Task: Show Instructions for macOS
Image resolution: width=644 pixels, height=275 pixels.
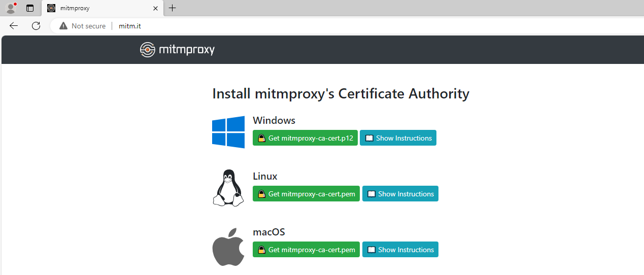Action: point(400,250)
